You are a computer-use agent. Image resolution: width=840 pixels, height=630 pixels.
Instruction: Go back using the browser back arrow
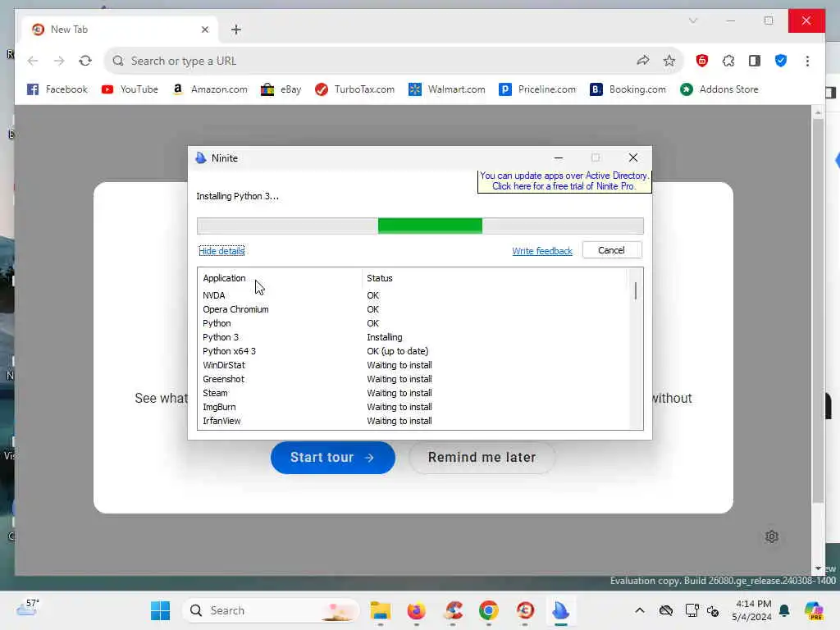point(33,61)
